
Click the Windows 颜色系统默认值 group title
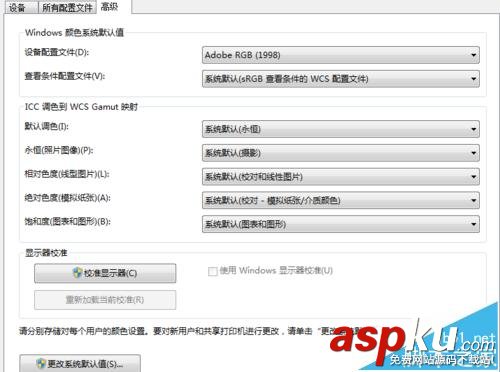click(x=74, y=33)
